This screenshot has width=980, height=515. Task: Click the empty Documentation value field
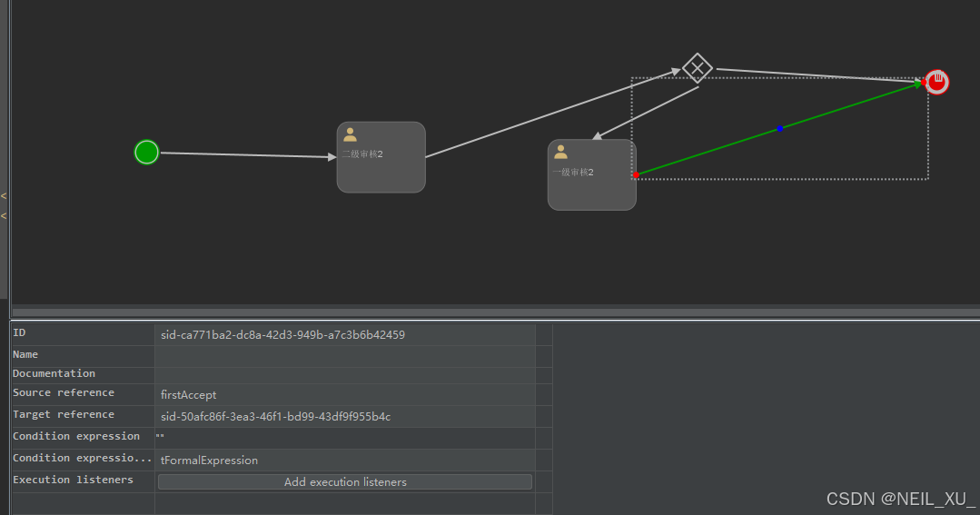tap(345, 374)
